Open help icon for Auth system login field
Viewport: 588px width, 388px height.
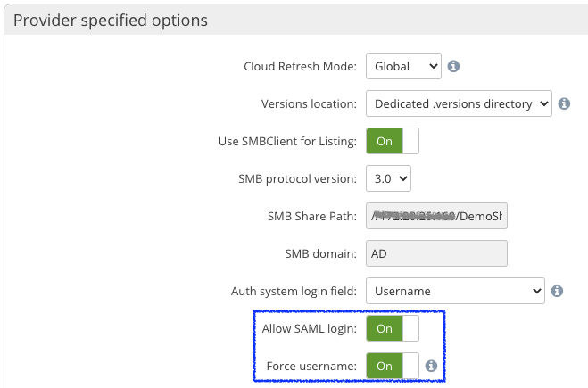tap(557, 291)
